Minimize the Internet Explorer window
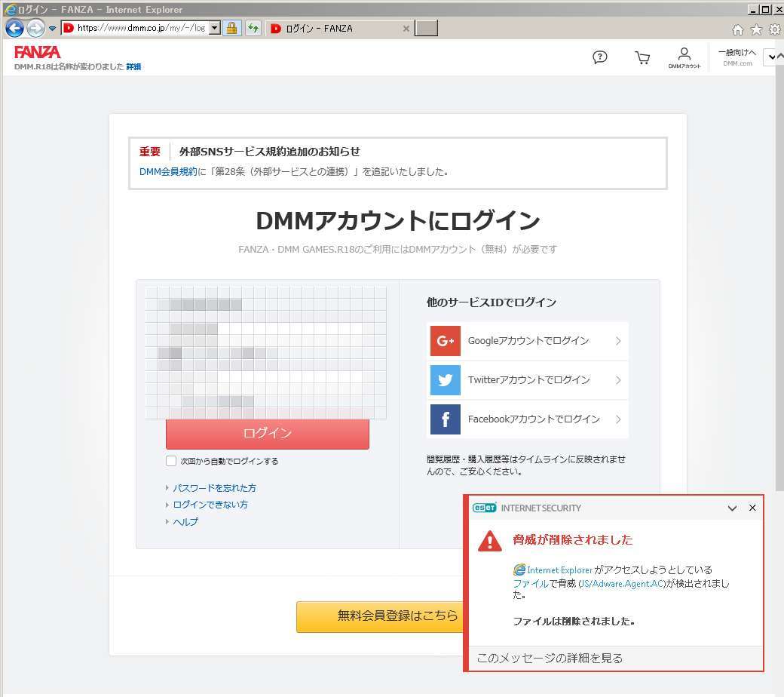Image resolution: width=784 pixels, height=697 pixels. pos(753,9)
